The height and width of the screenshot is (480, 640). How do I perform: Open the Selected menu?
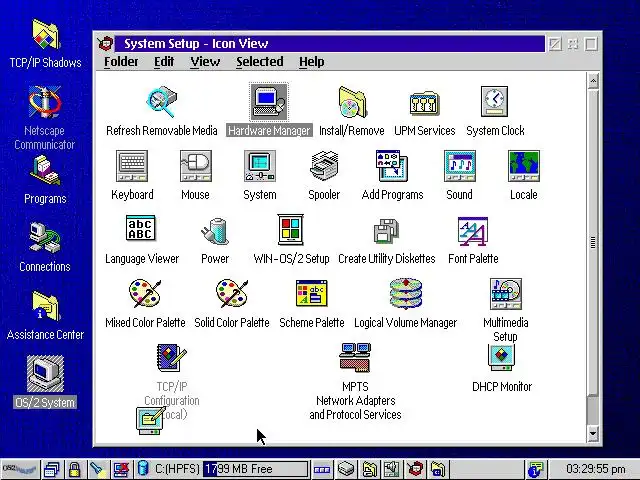(260, 62)
